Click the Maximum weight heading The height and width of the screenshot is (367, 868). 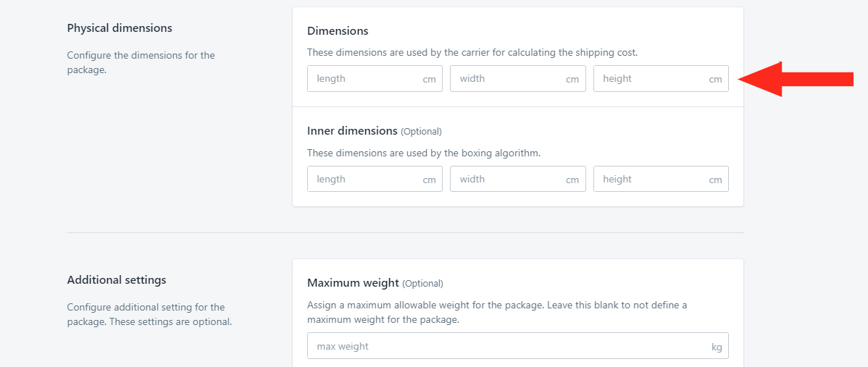[x=353, y=283]
